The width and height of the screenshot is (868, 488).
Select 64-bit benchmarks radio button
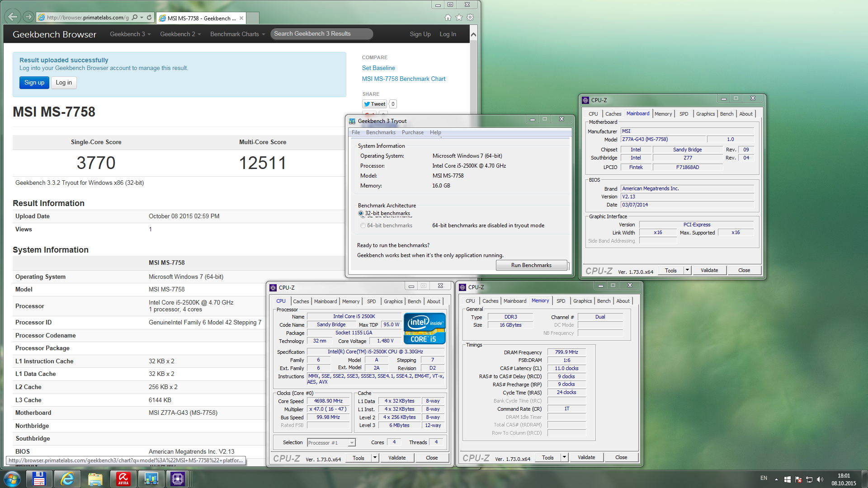(x=363, y=225)
